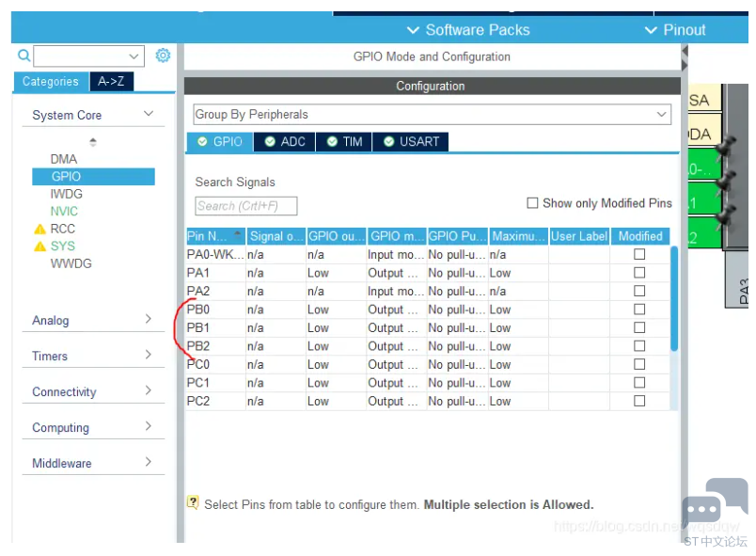
Task: Toggle Show only Modified Pins checkbox
Action: [x=532, y=203]
